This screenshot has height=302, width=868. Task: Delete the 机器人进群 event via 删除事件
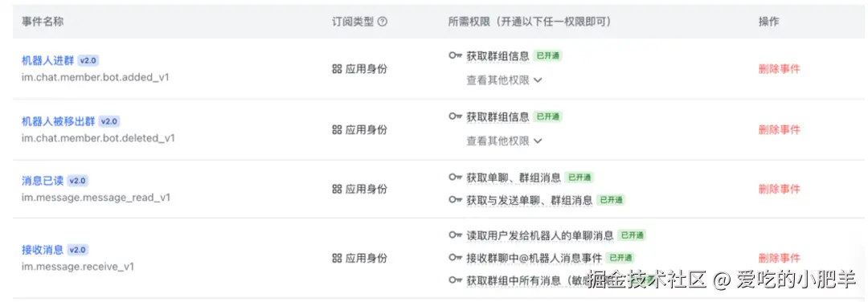pyautogui.click(x=779, y=69)
